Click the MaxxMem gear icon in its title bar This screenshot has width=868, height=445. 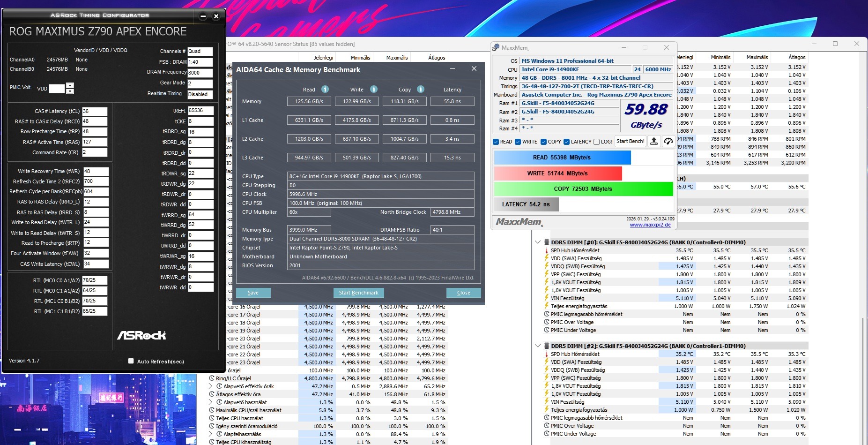(x=496, y=47)
